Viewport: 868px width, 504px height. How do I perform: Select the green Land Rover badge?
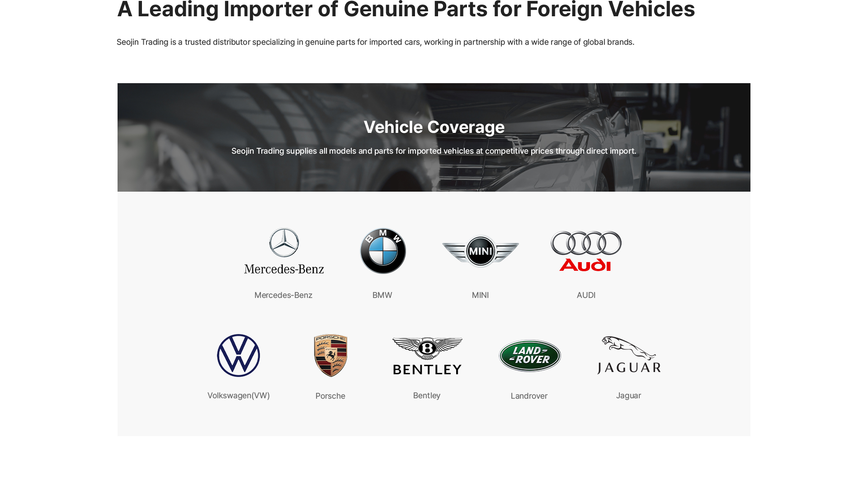tap(530, 356)
